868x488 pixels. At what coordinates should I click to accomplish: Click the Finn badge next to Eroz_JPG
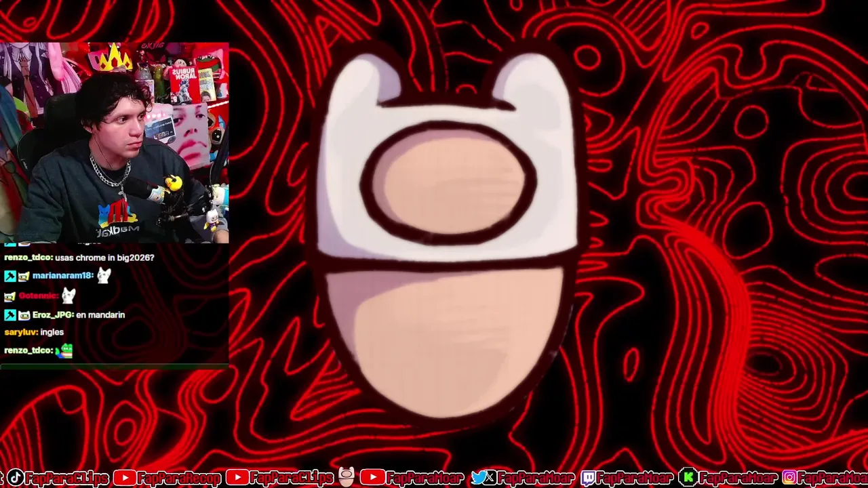(x=24, y=315)
